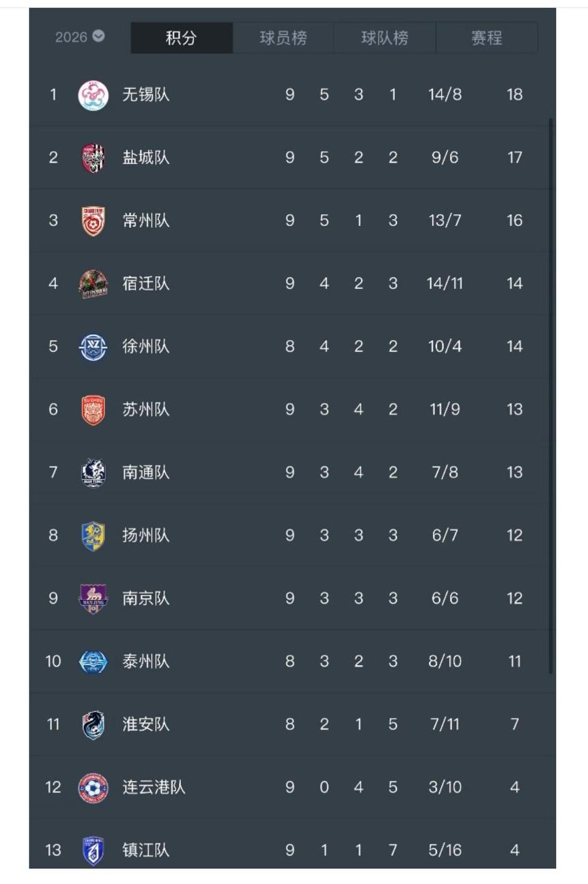Screen dimensions: 588x884
Task: Expand season list via arrow next to 2026
Action: (x=99, y=36)
